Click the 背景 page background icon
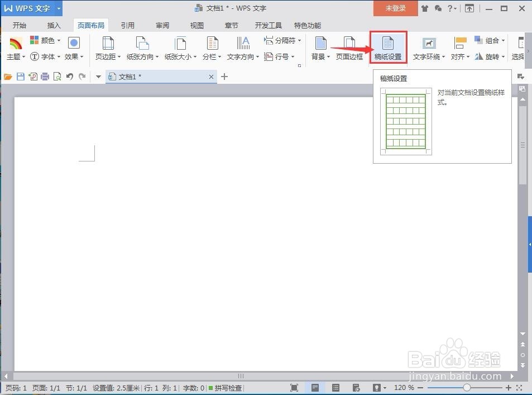 pyautogui.click(x=320, y=44)
